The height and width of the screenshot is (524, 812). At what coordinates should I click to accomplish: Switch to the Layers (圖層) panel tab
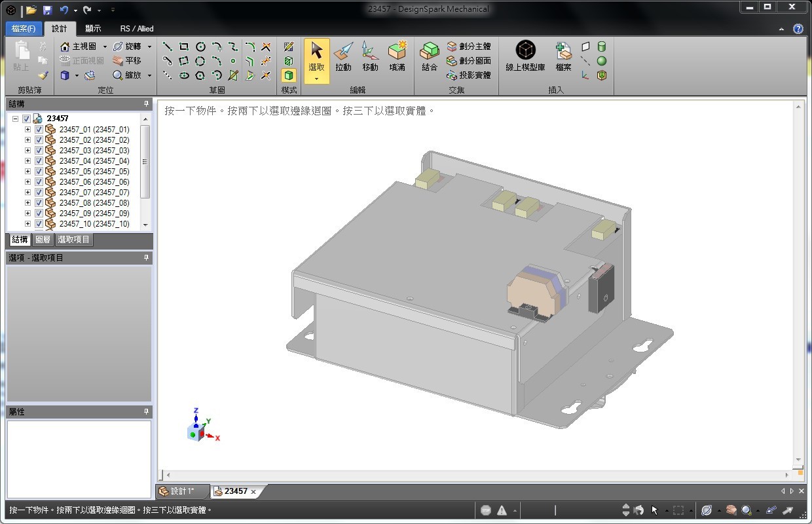[x=43, y=240]
